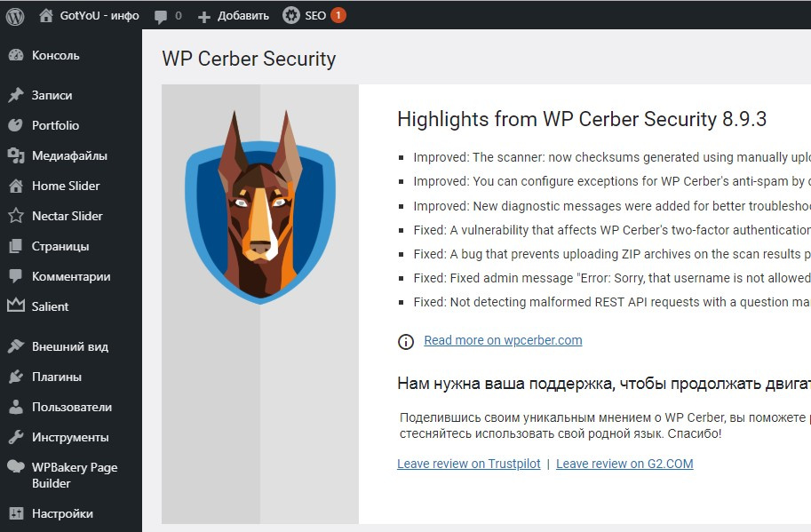The width and height of the screenshot is (811, 532).
Task: Click the Медиафайлы media icon
Action: coord(16,155)
